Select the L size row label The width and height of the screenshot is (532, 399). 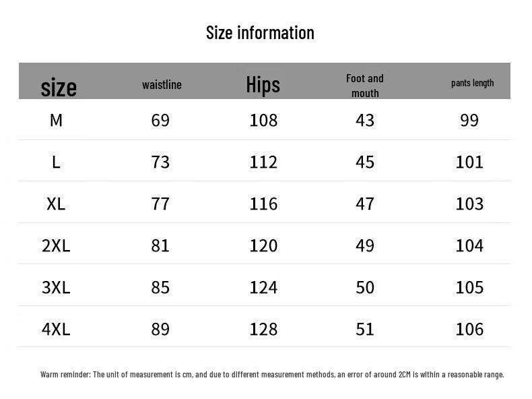[57, 162]
